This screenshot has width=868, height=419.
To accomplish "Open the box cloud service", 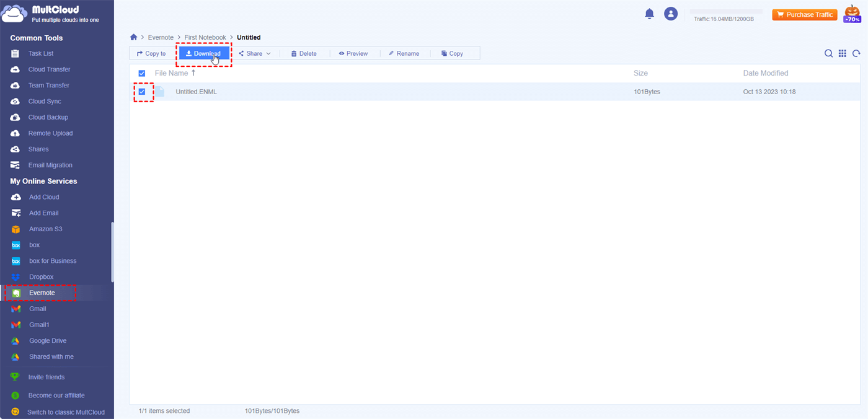I will coord(34,245).
